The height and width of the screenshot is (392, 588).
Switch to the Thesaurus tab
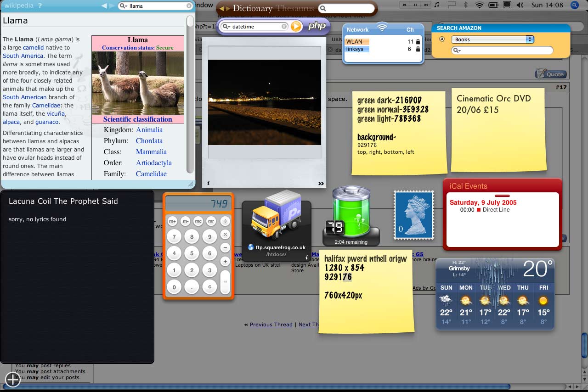click(295, 8)
